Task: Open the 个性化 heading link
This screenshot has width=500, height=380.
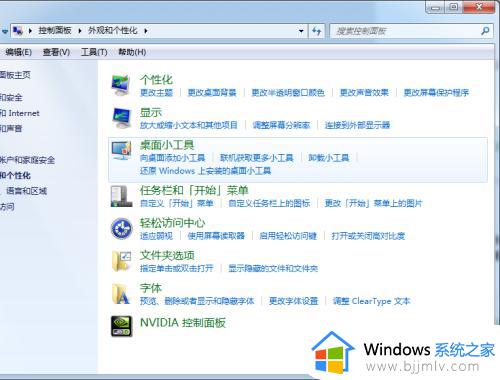Action: pos(156,80)
